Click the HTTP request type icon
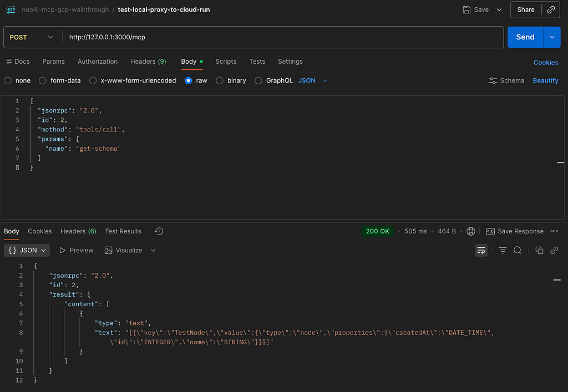Image resolution: width=568 pixels, height=392 pixels. coord(11,9)
